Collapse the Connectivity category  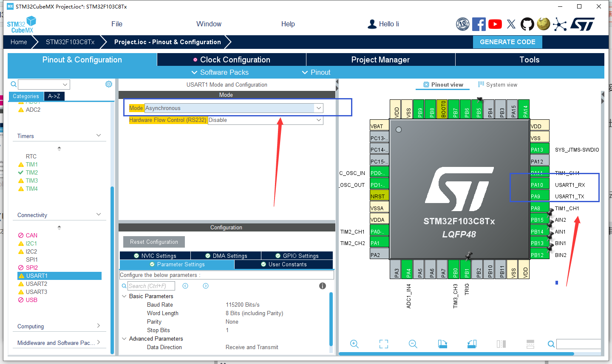tap(99, 214)
